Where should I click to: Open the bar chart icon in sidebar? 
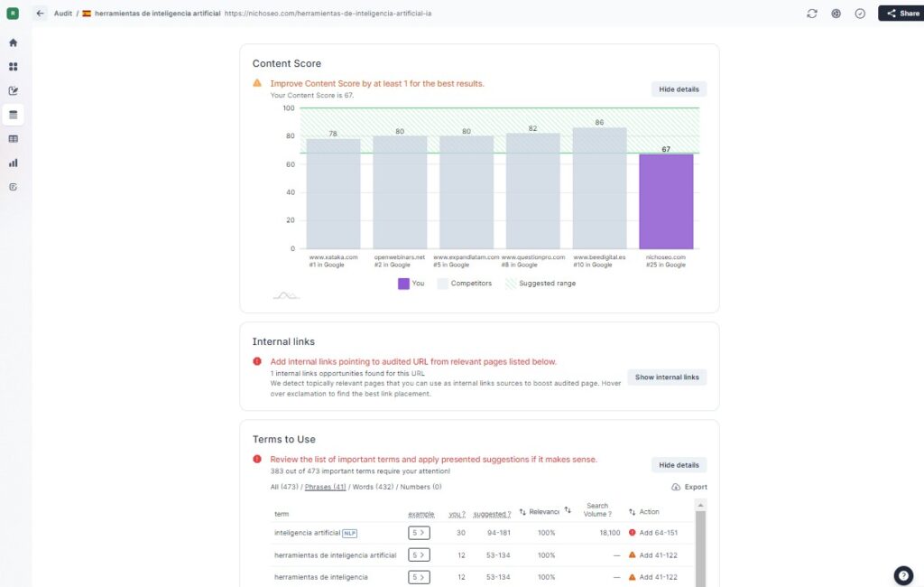pyautogui.click(x=13, y=163)
